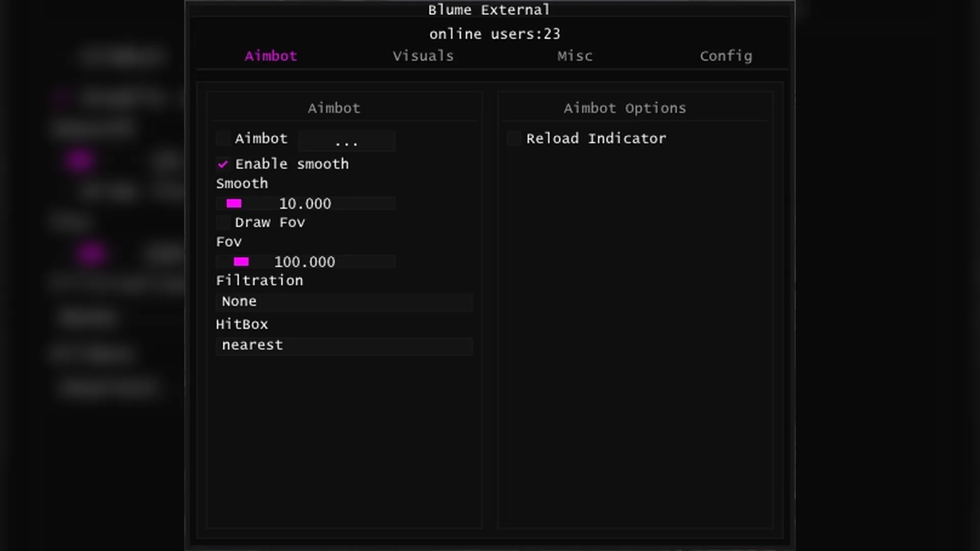Click the Aimbot Options panel header
980x551 pixels.
pos(624,108)
